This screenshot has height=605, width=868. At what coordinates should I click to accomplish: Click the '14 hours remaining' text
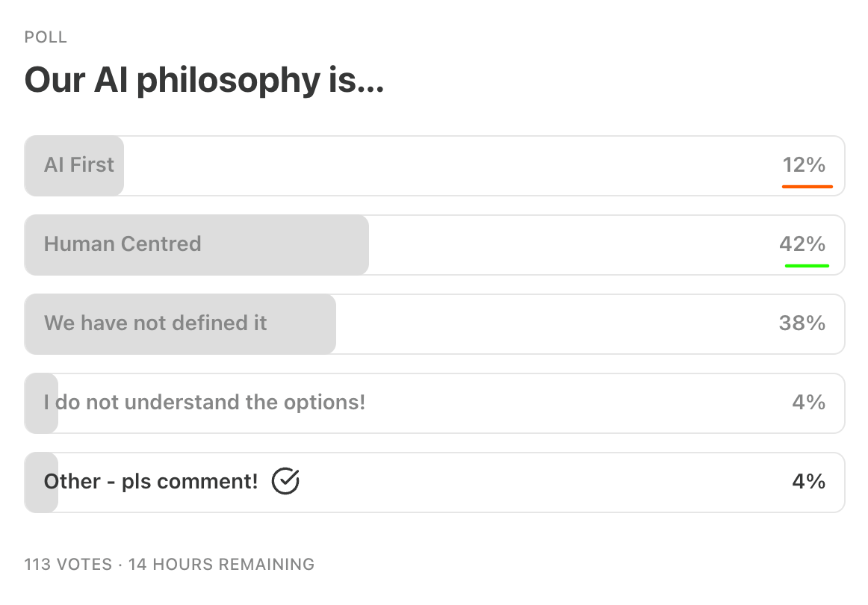[x=221, y=564]
